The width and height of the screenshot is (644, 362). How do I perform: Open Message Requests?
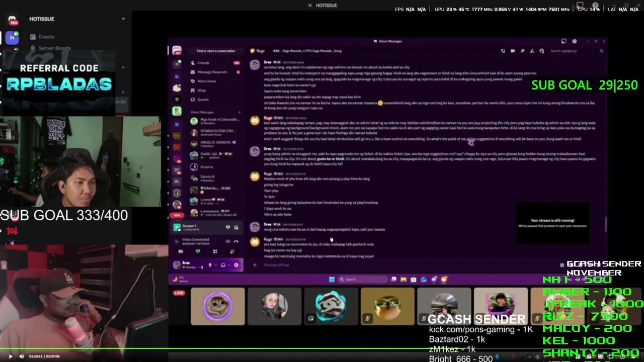(x=215, y=72)
